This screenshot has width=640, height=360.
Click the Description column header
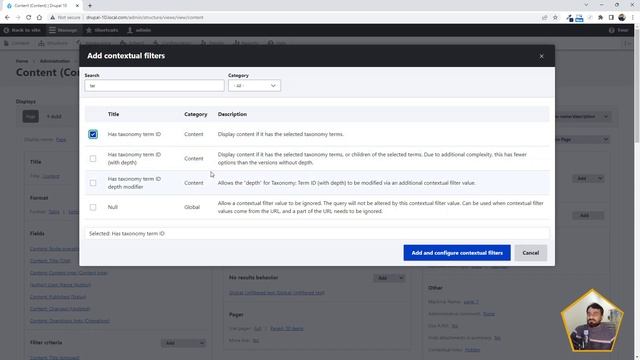(x=232, y=114)
